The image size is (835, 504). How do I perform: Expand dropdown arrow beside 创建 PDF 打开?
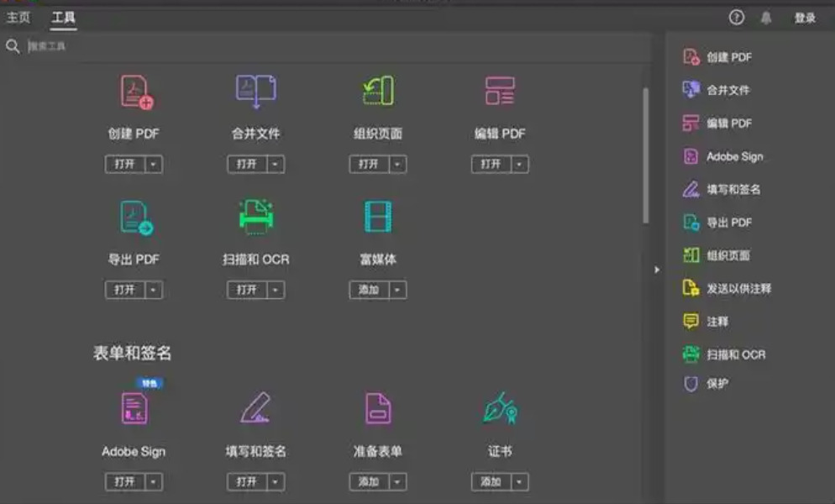(x=154, y=164)
